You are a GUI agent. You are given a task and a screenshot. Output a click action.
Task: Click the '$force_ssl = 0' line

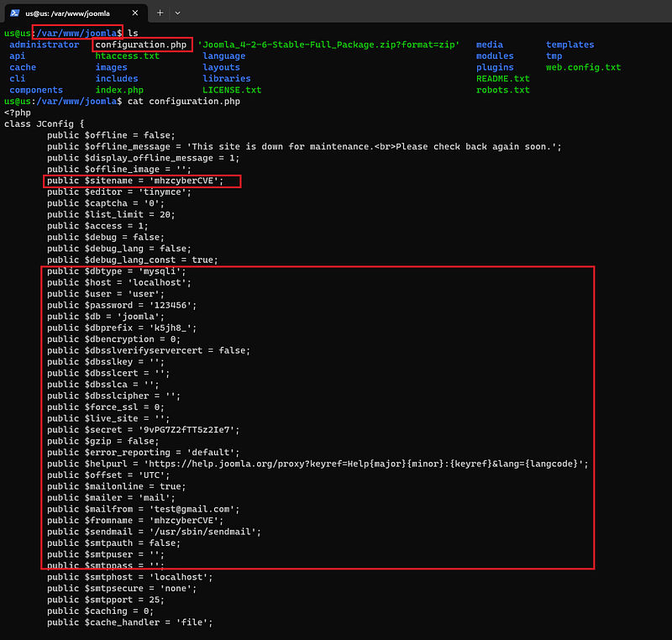click(106, 407)
